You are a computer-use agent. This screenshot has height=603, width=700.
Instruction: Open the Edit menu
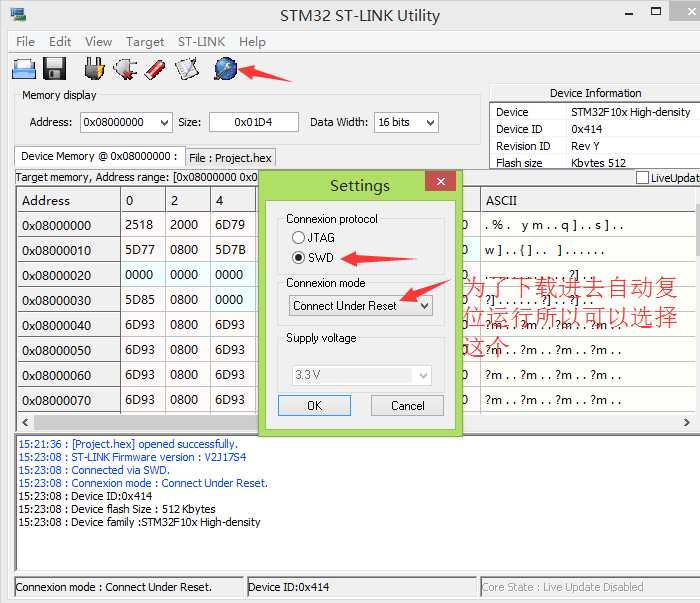pyautogui.click(x=60, y=42)
